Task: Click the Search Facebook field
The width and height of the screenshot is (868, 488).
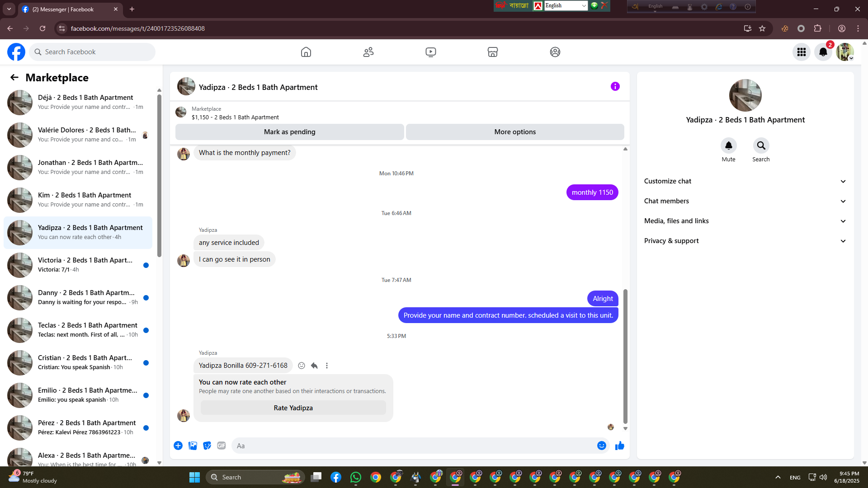Action: tap(92, 52)
